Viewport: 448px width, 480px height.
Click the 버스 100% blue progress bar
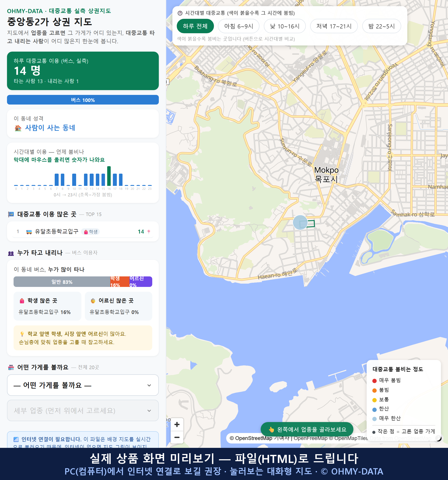pos(83,100)
